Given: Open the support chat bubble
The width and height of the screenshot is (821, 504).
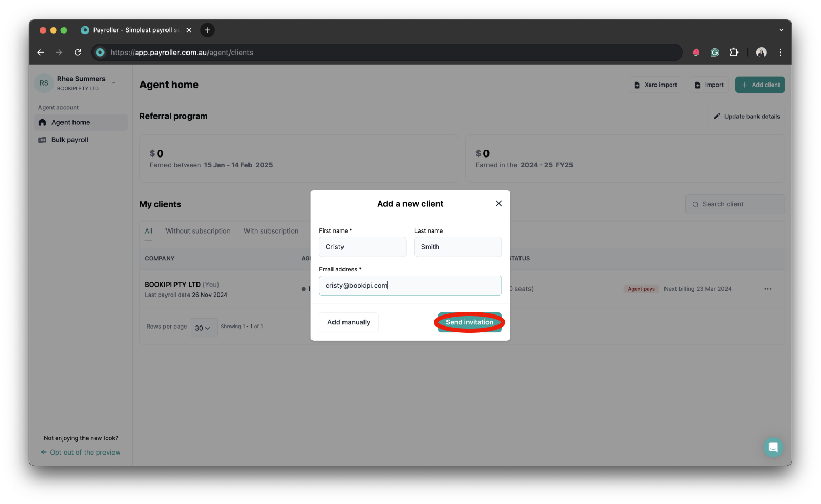Looking at the screenshot, I should (773, 447).
